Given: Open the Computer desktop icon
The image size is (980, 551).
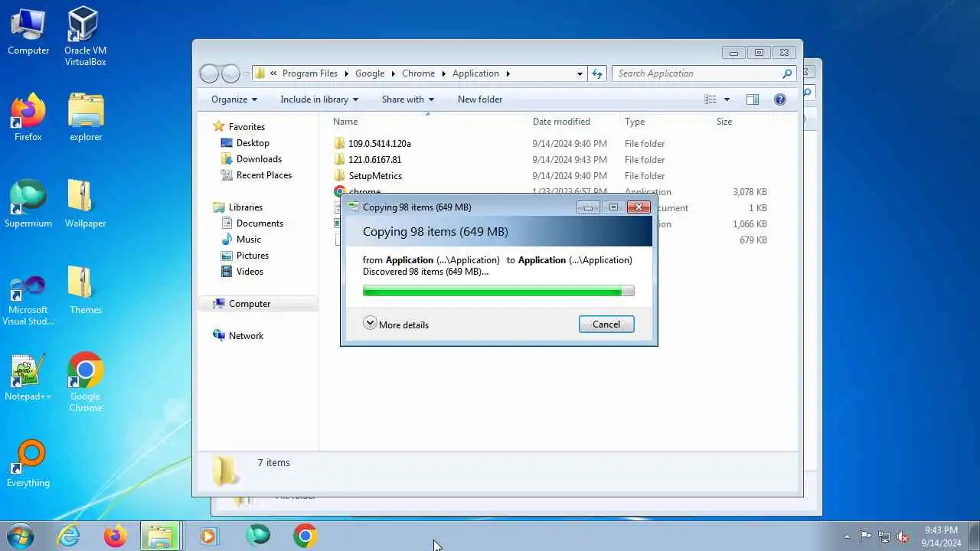Looking at the screenshot, I should 28,31.
